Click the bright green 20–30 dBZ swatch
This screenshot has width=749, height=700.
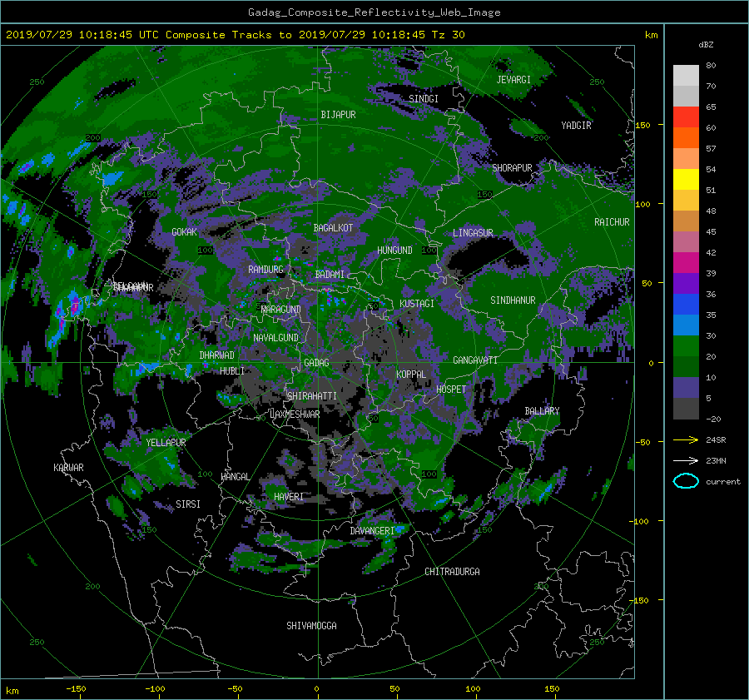pyautogui.click(x=686, y=345)
